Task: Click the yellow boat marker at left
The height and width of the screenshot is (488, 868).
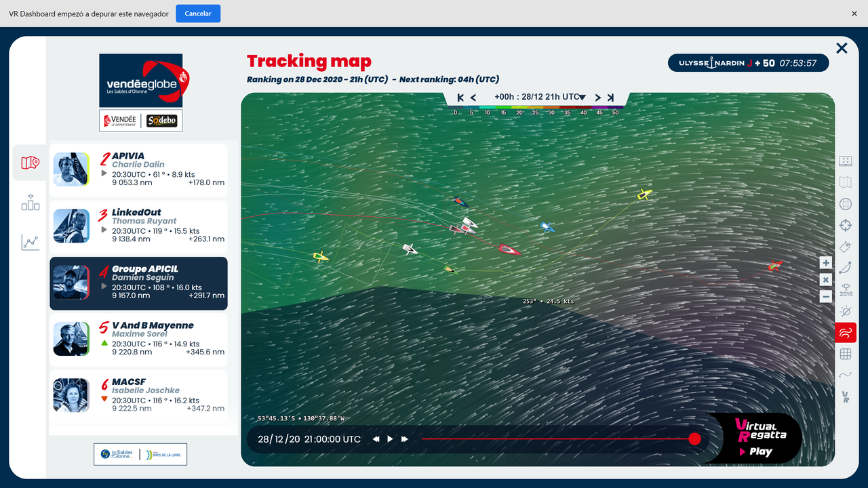Action: 321,257
